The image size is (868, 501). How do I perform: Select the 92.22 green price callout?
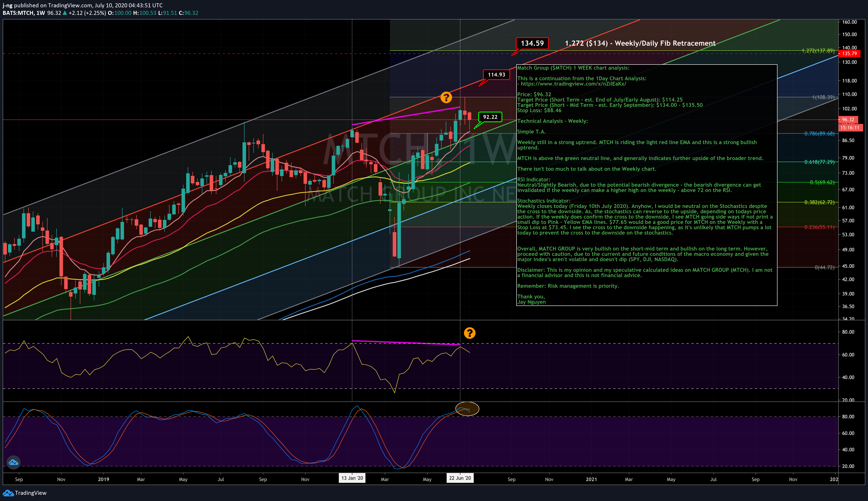[490, 117]
